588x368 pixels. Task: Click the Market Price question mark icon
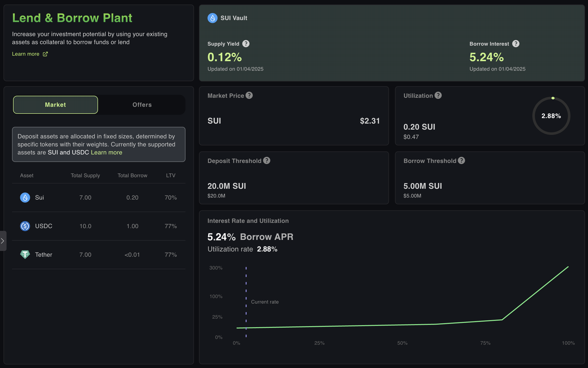click(249, 96)
